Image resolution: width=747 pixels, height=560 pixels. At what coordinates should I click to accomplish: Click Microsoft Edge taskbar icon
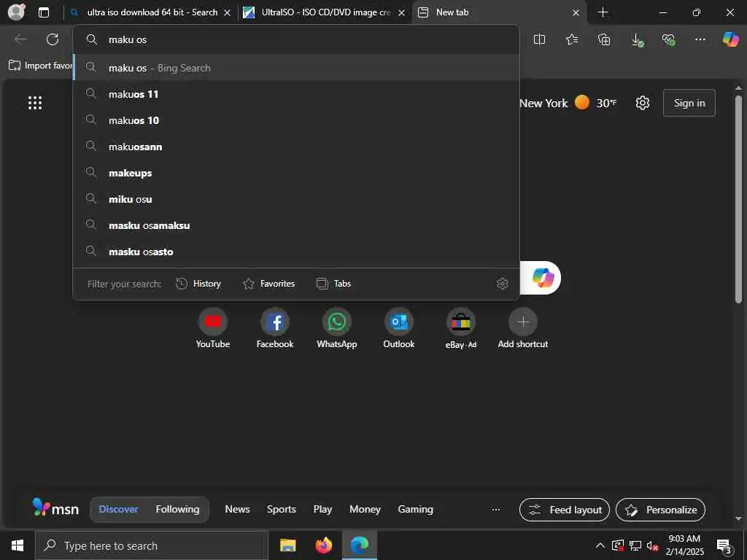tap(360, 545)
